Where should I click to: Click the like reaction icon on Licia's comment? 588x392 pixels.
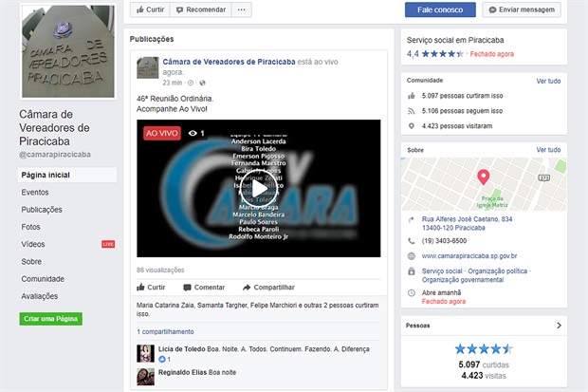click(x=162, y=360)
